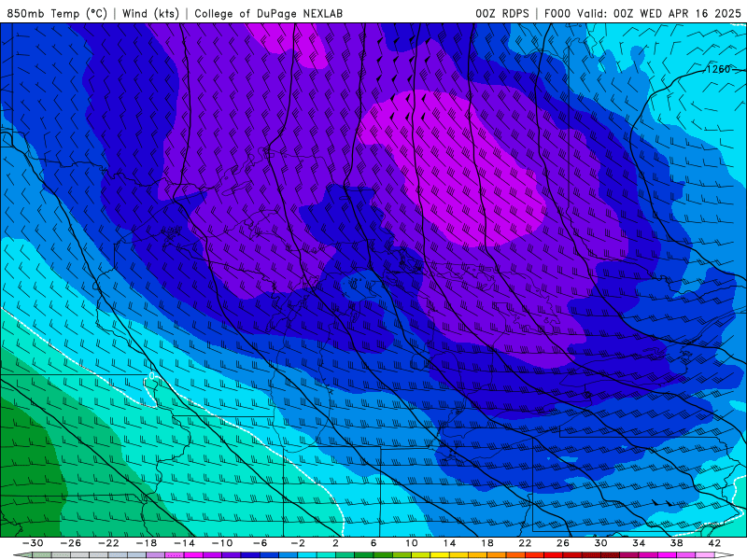This screenshot has height=560, width=747.
Task: Click the '30' color scale value
Action: click(600, 543)
